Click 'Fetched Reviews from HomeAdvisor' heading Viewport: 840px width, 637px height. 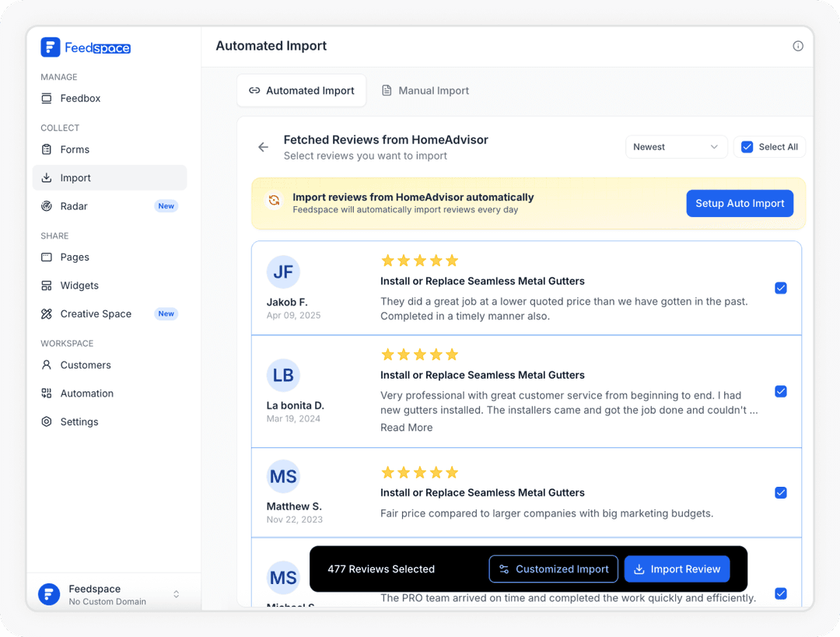[x=386, y=140]
